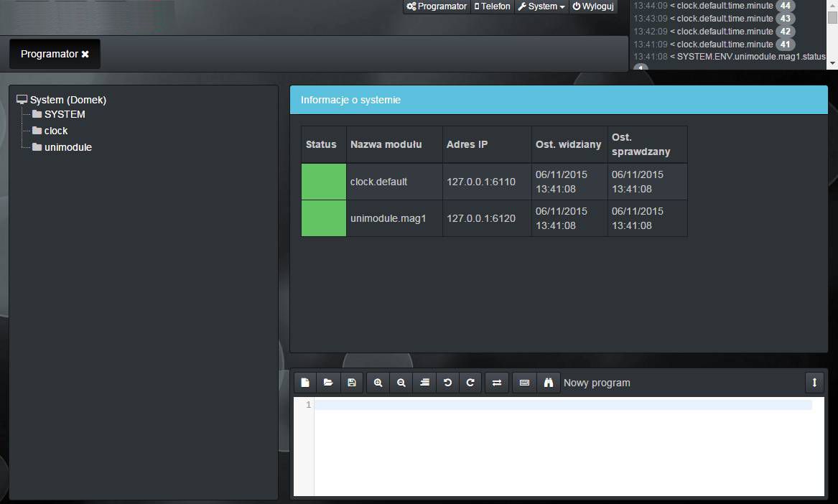
Task: Close the Programator tab
Action: pos(85,54)
